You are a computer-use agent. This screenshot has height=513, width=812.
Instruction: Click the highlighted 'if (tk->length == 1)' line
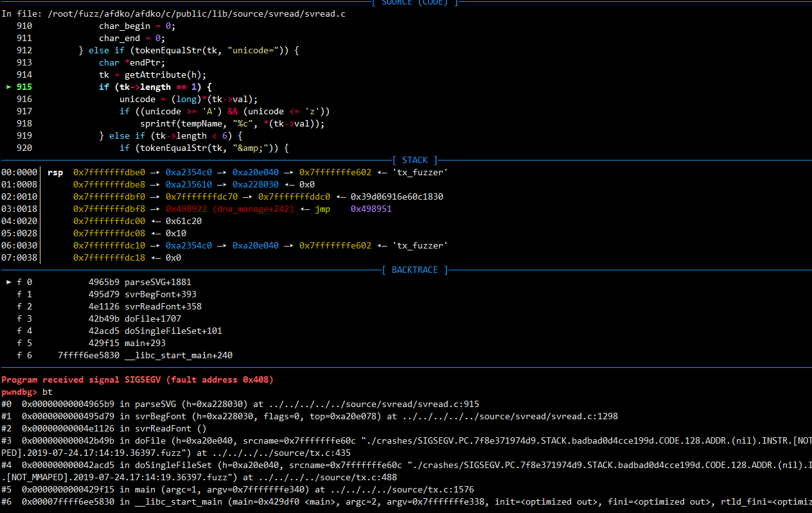tap(155, 87)
